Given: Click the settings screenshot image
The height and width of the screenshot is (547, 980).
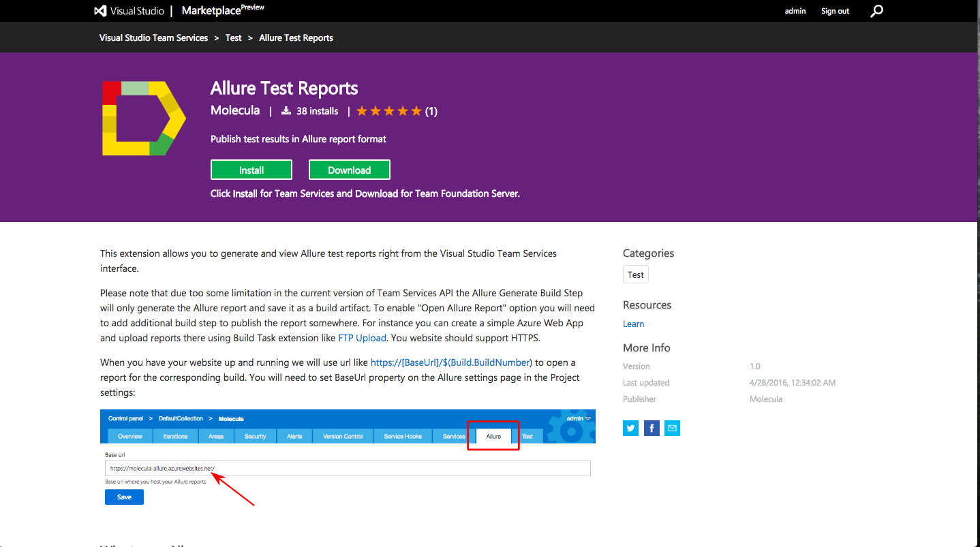Looking at the screenshot, I should [x=348, y=458].
